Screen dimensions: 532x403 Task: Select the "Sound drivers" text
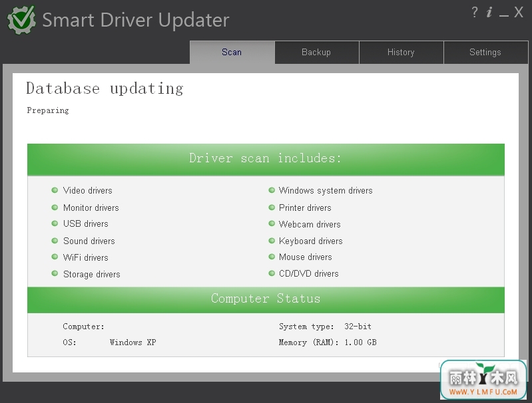(x=89, y=241)
